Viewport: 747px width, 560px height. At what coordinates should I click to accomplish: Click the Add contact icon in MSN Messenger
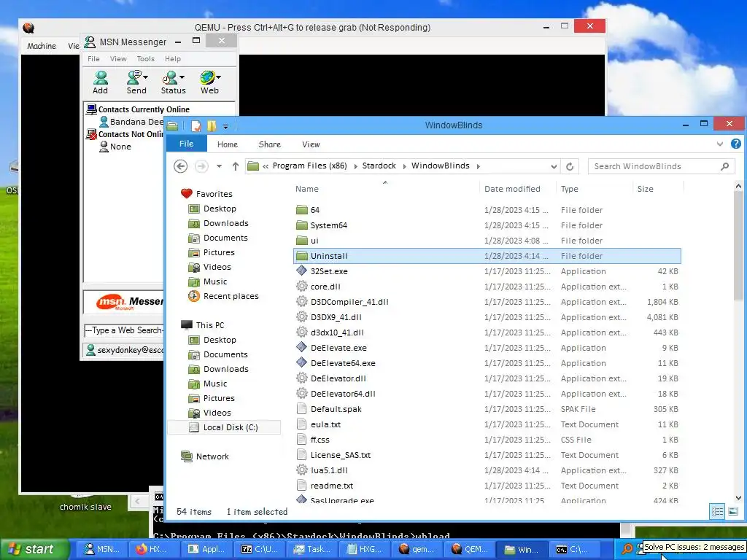pos(101,77)
